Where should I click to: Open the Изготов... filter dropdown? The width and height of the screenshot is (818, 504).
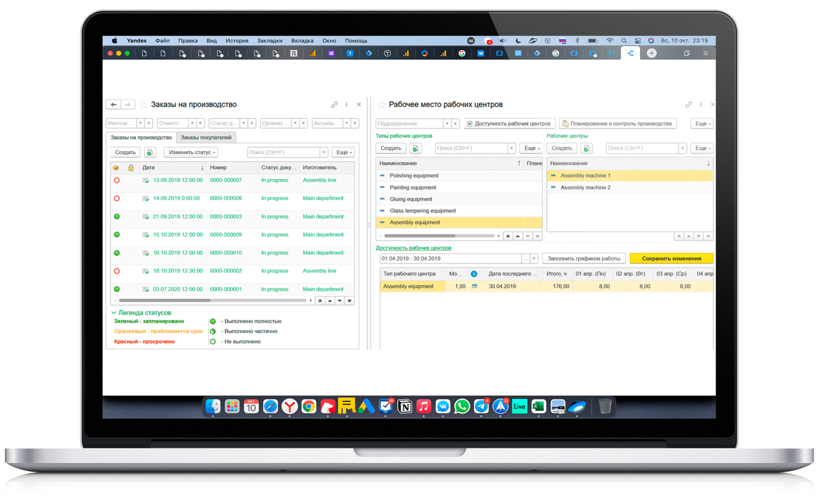click(x=140, y=123)
